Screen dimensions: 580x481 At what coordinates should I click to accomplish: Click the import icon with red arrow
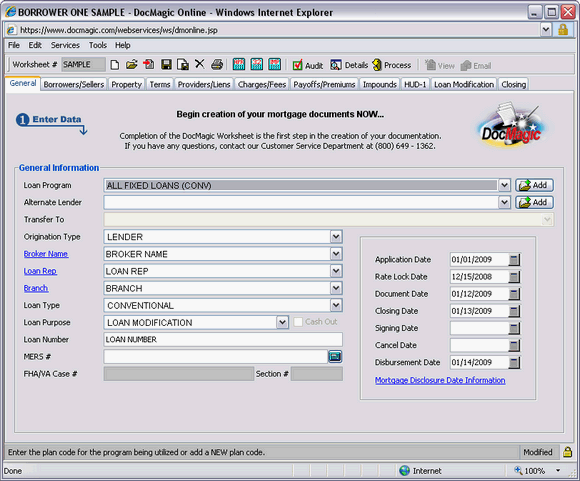(149, 64)
